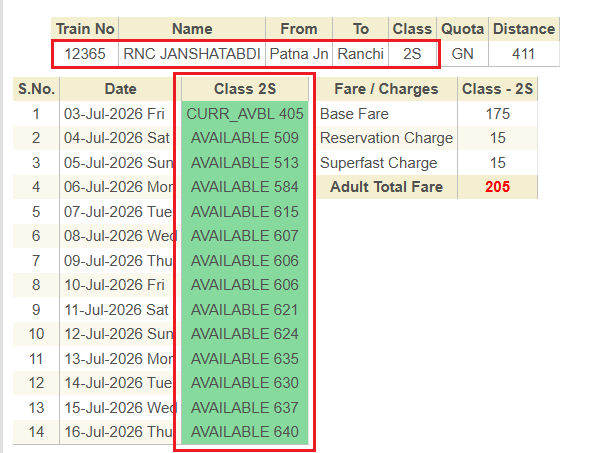This screenshot has height=453, width=612.
Task: Click the Quota column header
Action: point(463,29)
